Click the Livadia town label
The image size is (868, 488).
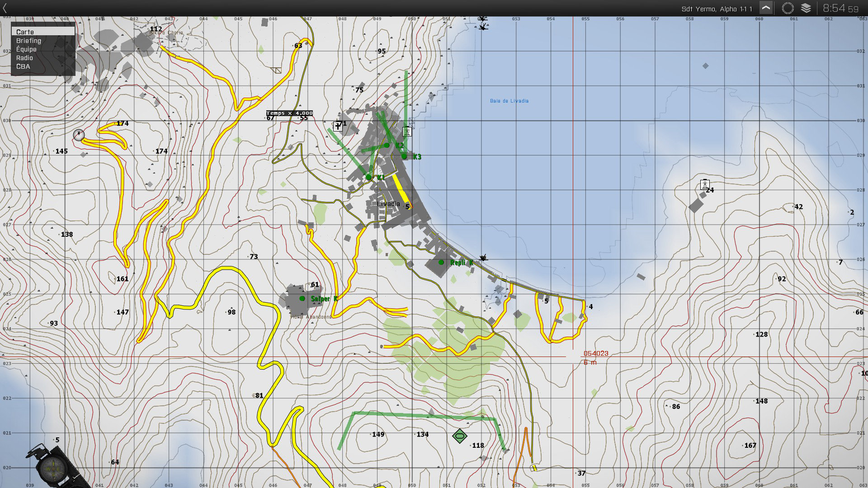click(x=388, y=204)
